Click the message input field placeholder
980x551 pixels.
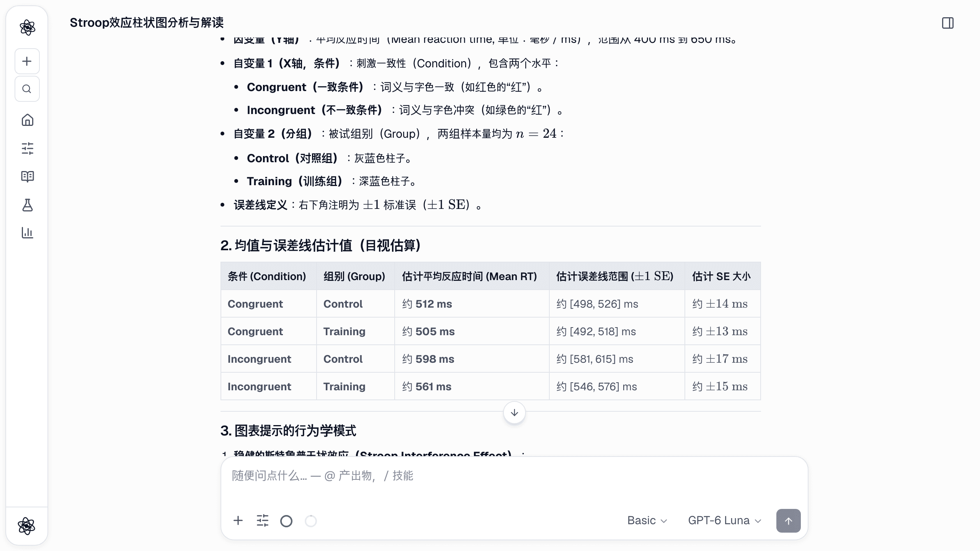(x=323, y=476)
